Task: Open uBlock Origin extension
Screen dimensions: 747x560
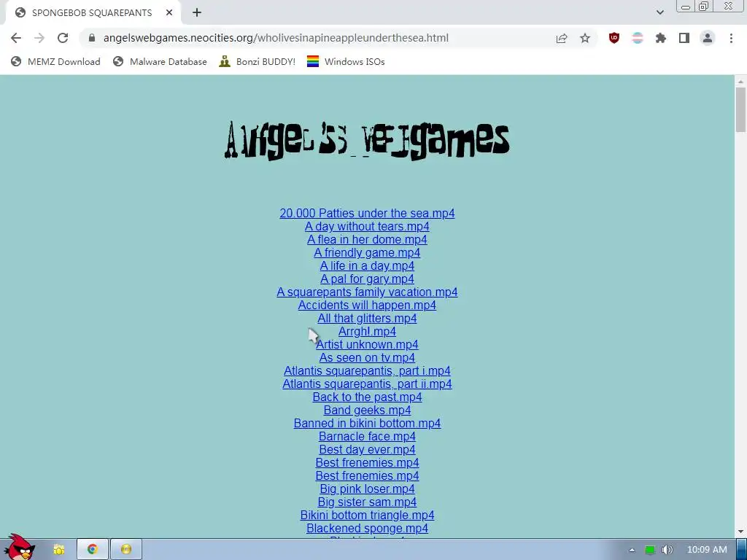Action: [614, 38]
